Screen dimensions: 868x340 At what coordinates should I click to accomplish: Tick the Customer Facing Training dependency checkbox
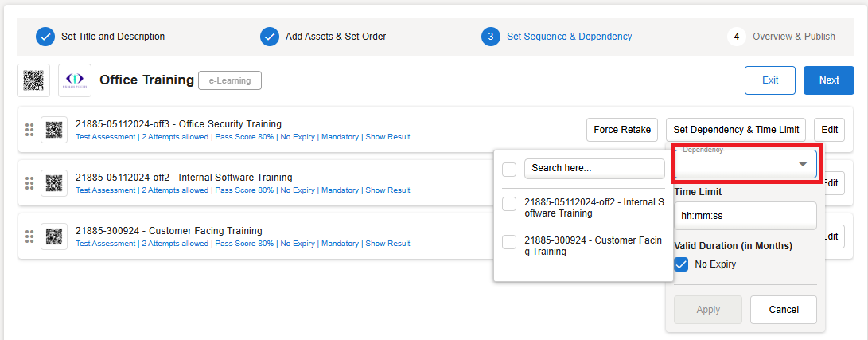click(x=509, y=242)
